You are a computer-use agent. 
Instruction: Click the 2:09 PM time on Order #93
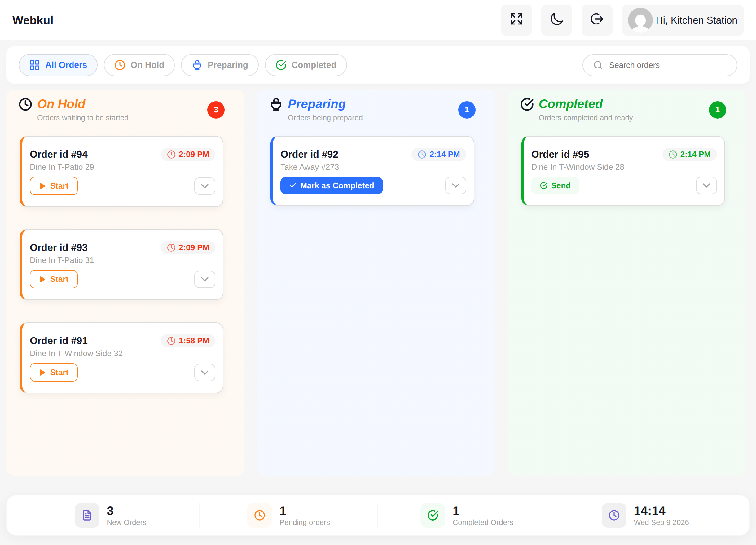coord(188,247)
